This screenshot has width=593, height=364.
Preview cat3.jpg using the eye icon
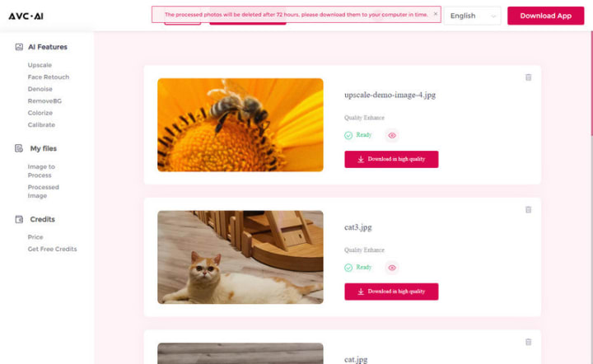[392, 268]
